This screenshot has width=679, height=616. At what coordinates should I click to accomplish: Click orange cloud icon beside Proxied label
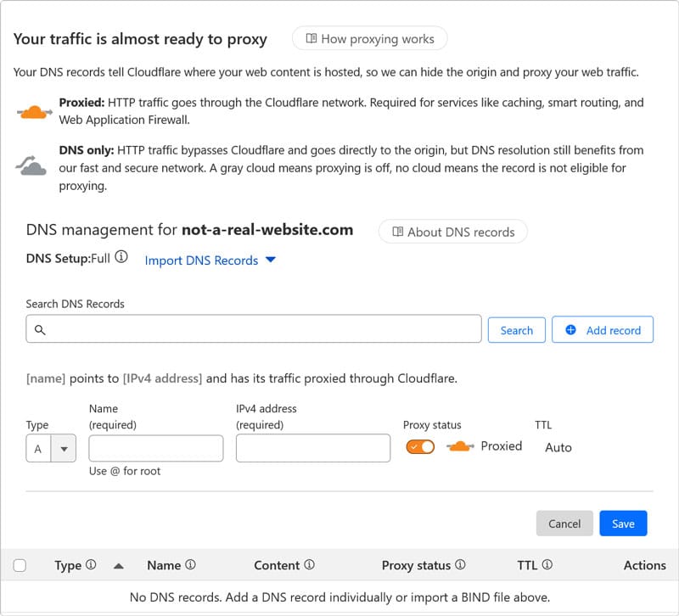pyautogui.click(x=460, y=445)
